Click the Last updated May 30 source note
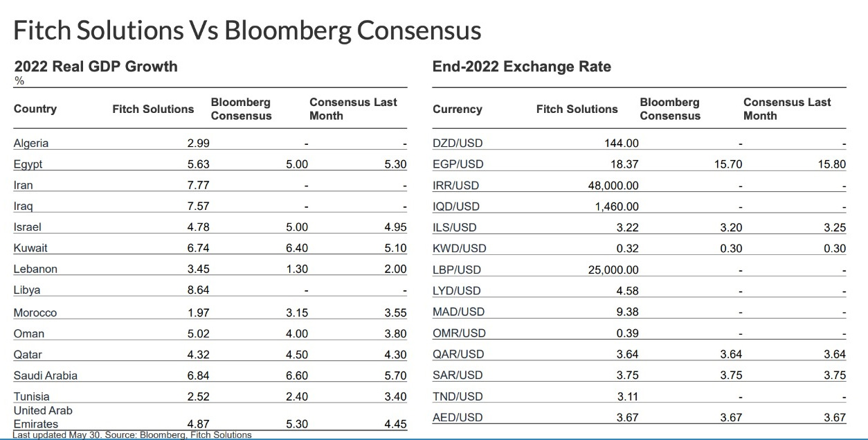The width and height of the screenshot is (868, 440). tap(132, 434)
